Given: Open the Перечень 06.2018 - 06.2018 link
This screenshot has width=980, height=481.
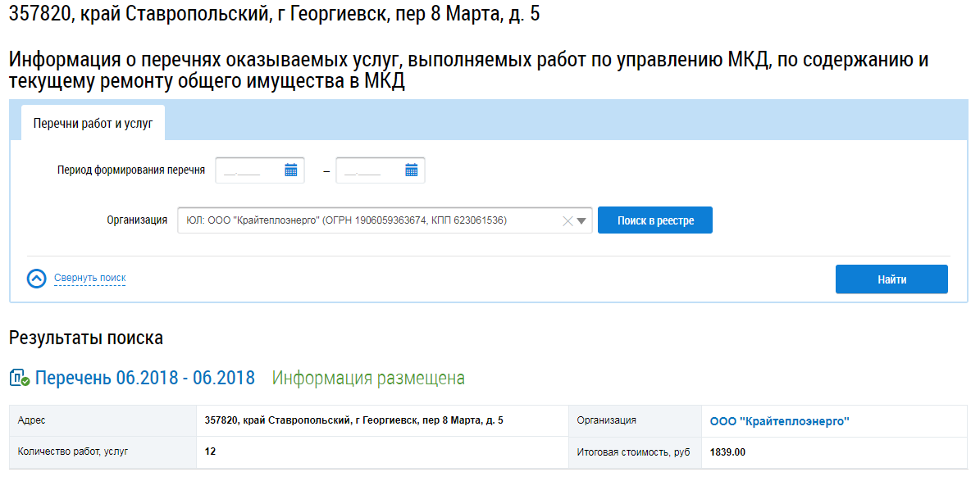Looking at the screenshot, I should (x=144, y=379).
